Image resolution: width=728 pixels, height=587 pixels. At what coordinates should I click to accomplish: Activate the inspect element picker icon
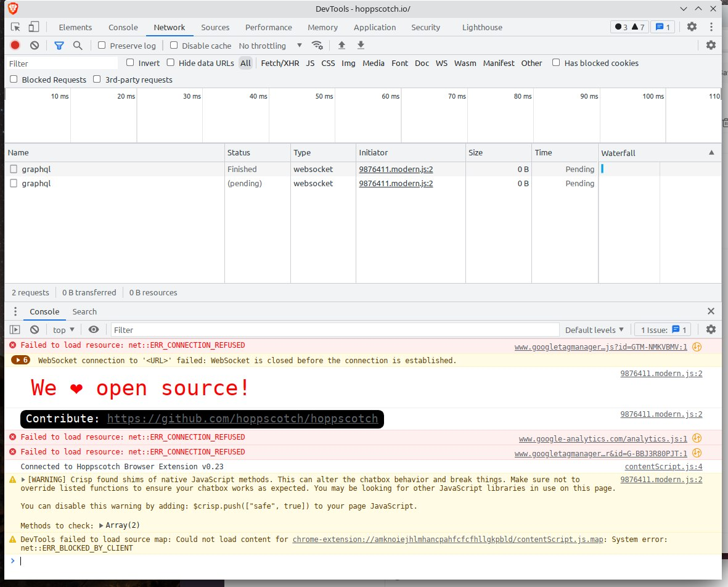(x=15, y=27)
